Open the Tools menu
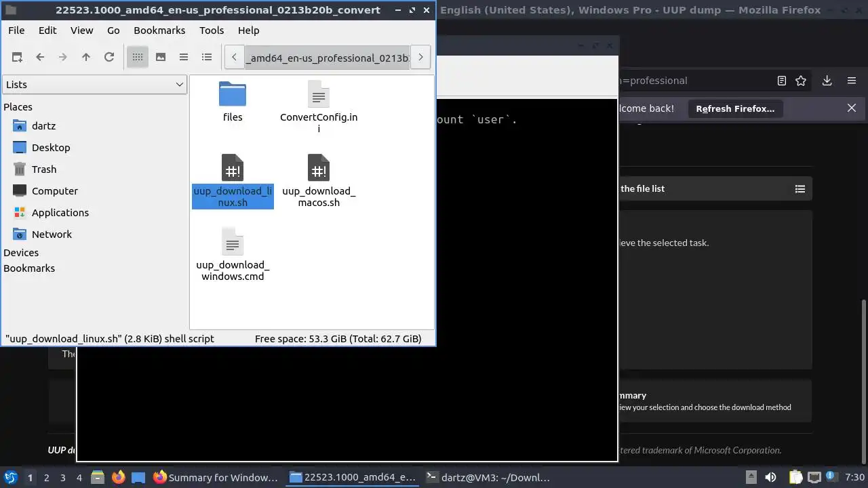The height and width of the screenshot is (488, 868). coord(212,30)
